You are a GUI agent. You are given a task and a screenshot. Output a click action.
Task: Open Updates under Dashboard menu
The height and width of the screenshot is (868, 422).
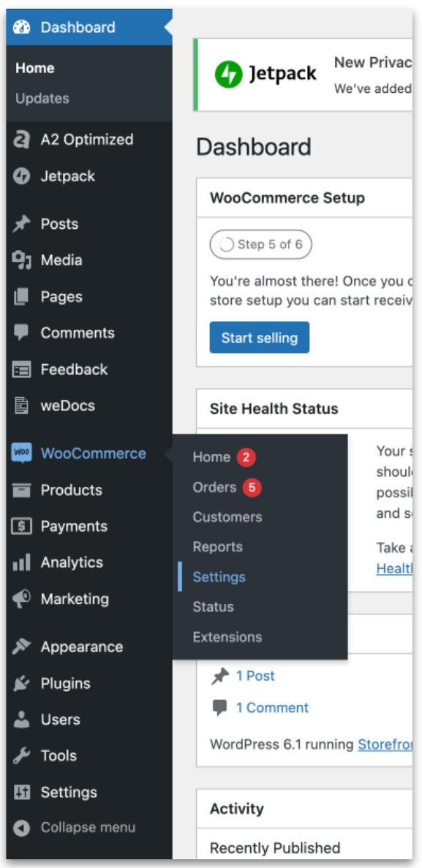(42, 99)
